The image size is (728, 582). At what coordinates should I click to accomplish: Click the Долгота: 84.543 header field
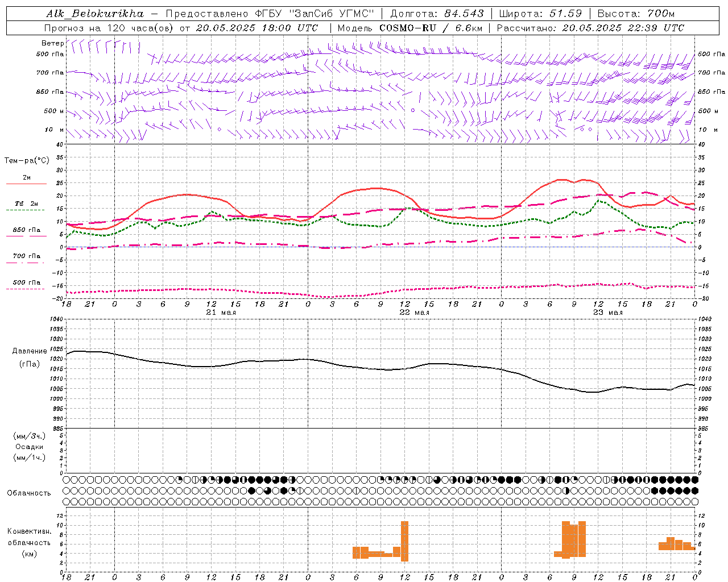[437, 14]
